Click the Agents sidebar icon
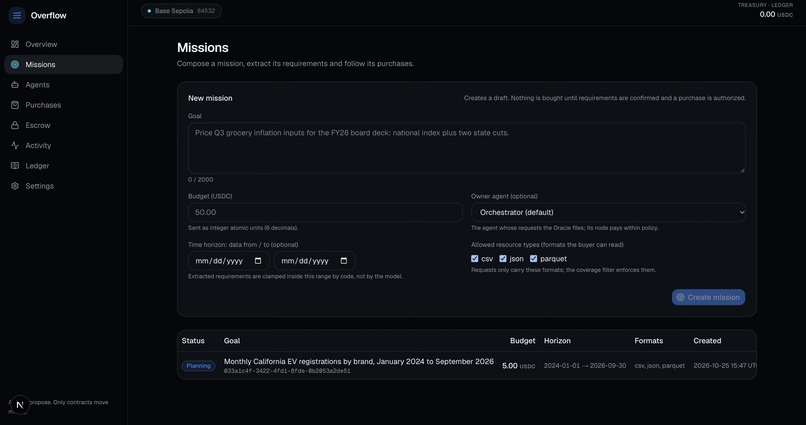The image size is (806, 425). [x=15, y=85]
